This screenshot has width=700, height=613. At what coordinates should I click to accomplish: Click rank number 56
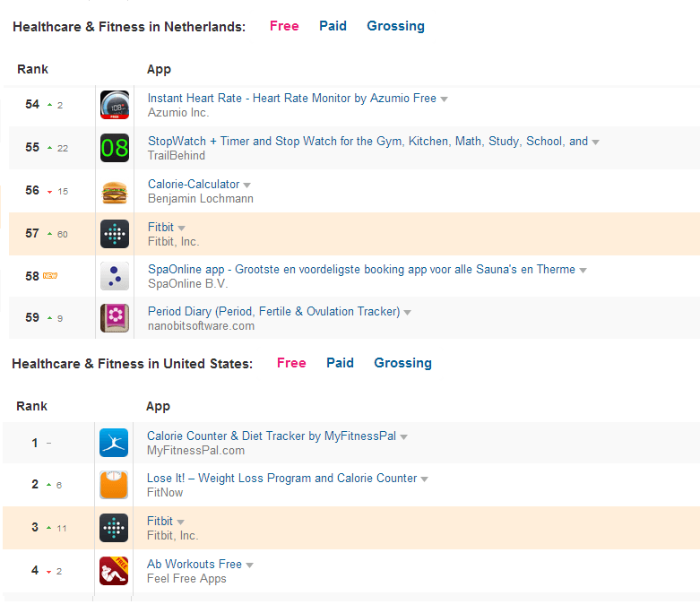click(x=32, y=190)
